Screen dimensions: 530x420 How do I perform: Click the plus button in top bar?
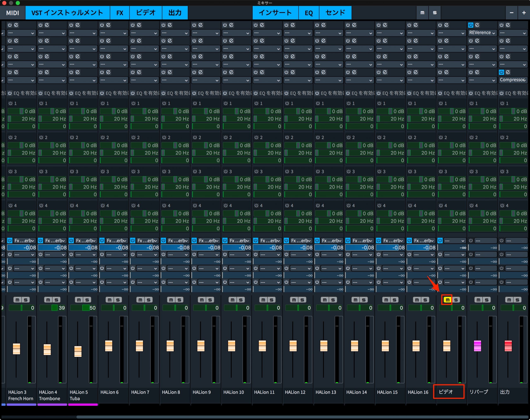[524, 13]
